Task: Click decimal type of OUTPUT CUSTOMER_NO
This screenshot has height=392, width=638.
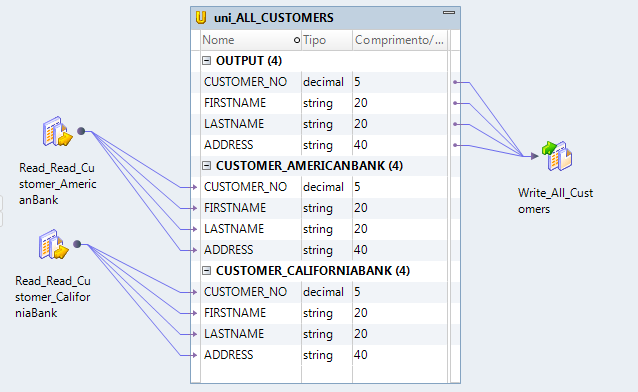Action: pyautogui.click(x=323, y=82)
